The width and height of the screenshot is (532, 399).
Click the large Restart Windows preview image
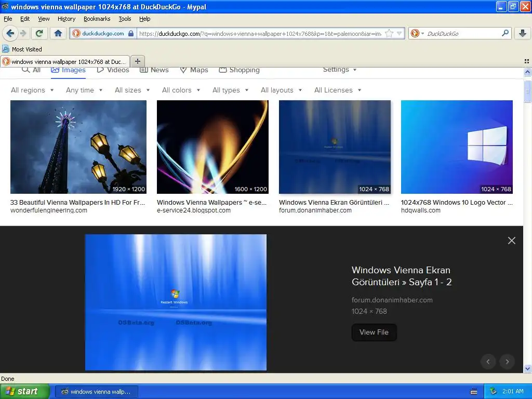(176, 302)
